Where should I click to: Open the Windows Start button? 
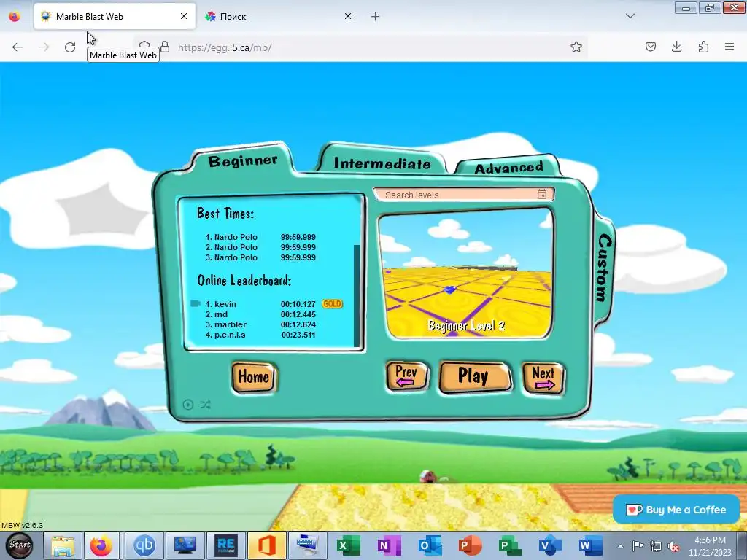(x=20, y=545)
